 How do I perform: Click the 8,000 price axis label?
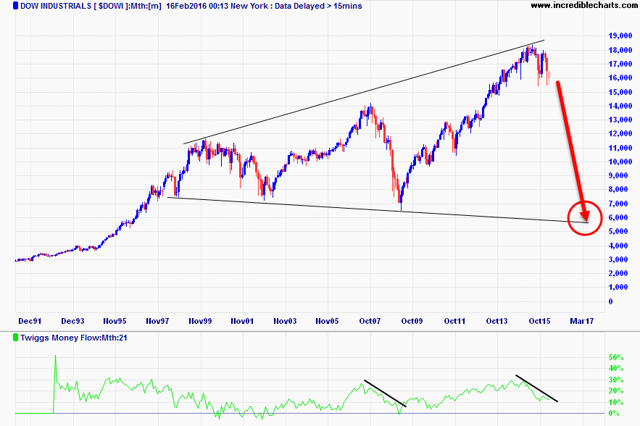[x=618, y=189]
